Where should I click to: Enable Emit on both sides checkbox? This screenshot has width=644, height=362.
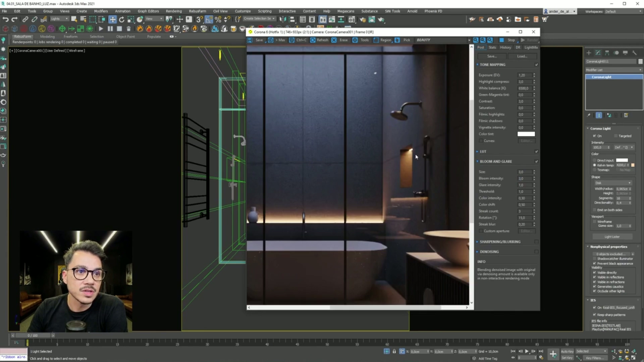(595, 210)
